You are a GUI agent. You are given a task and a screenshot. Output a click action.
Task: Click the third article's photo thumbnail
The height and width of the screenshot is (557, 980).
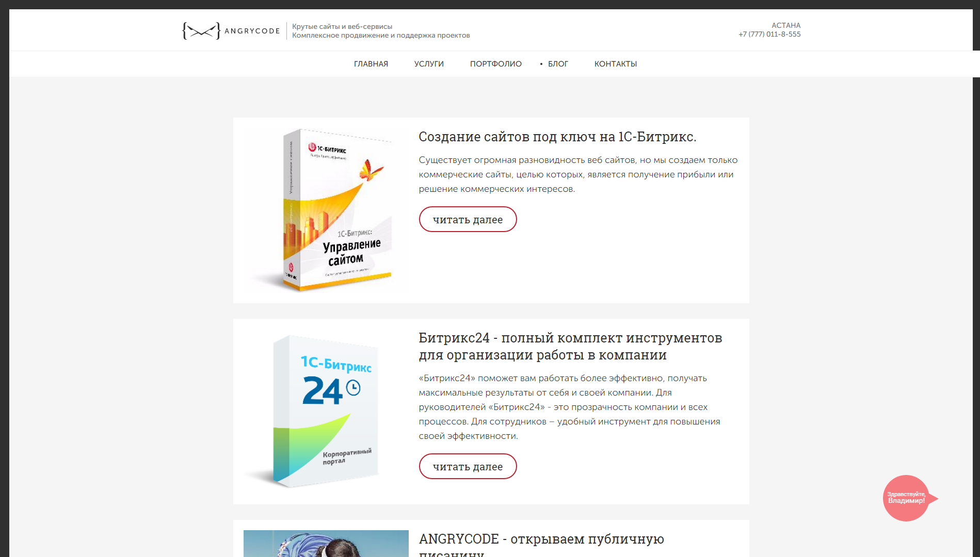click(326, 544)
